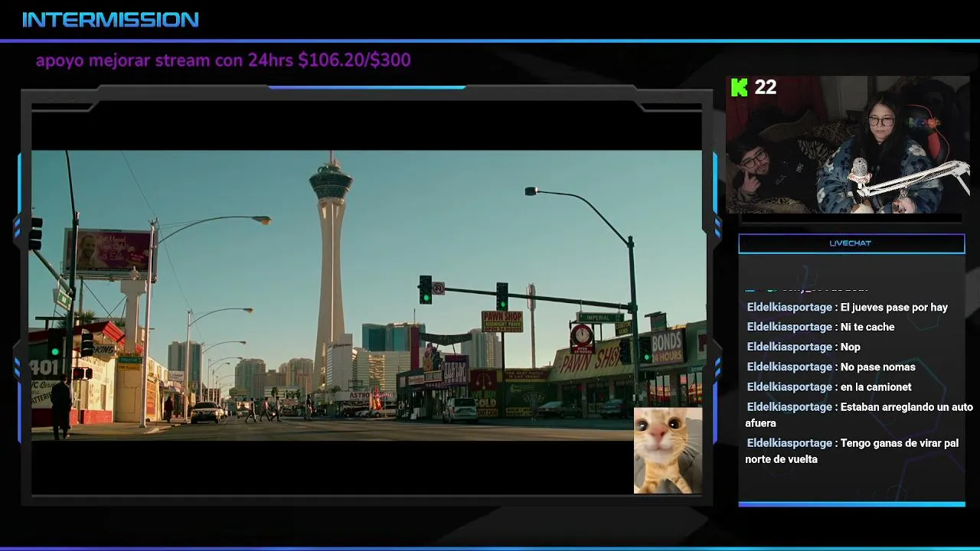980x551 pixels.
Task: Click the donation goal text $106.20/$300
Action: pyautogui.click(x=354, y=60)
